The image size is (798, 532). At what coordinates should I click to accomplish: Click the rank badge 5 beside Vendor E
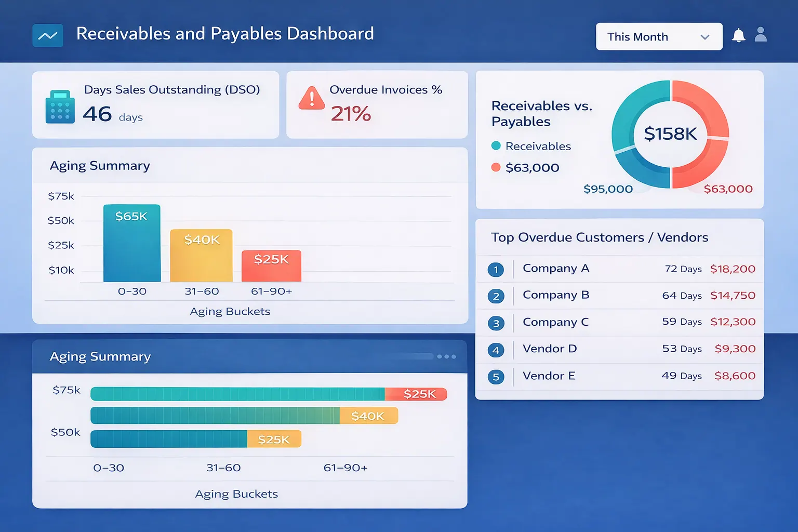click(496, 377)
